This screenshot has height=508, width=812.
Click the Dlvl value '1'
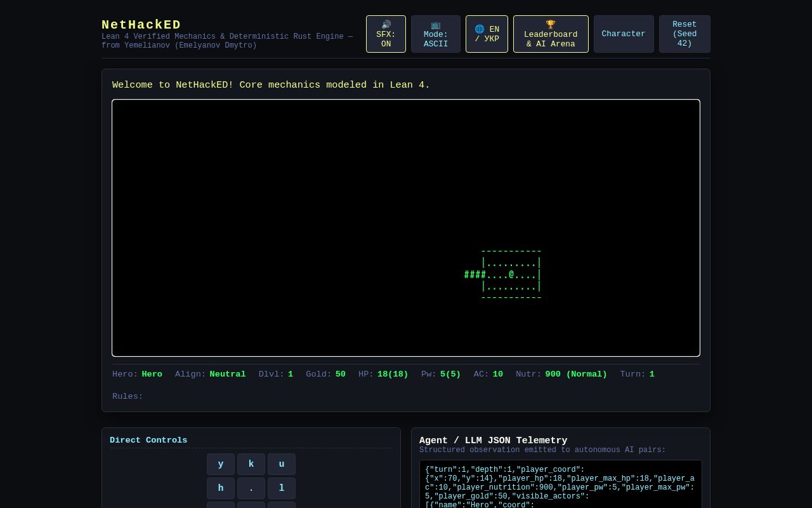coord(291,375)
